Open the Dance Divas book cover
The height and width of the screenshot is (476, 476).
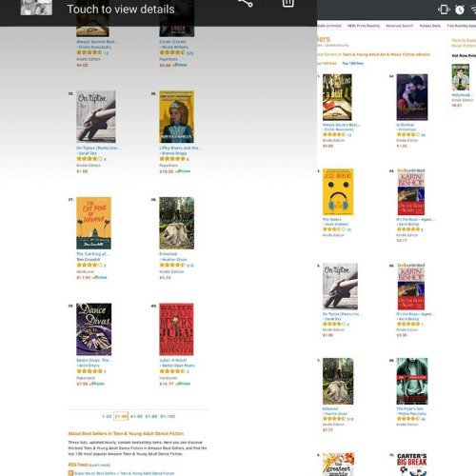tap(94, 329)
